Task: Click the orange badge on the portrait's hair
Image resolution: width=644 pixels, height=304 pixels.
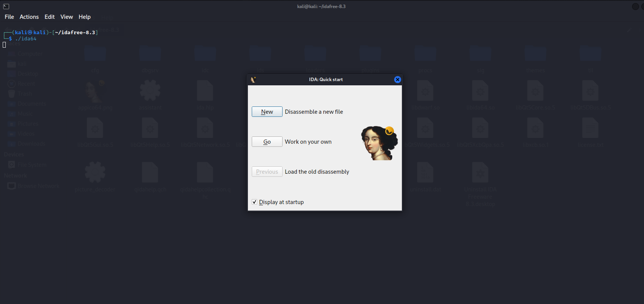Action: [x=390, y=131]
